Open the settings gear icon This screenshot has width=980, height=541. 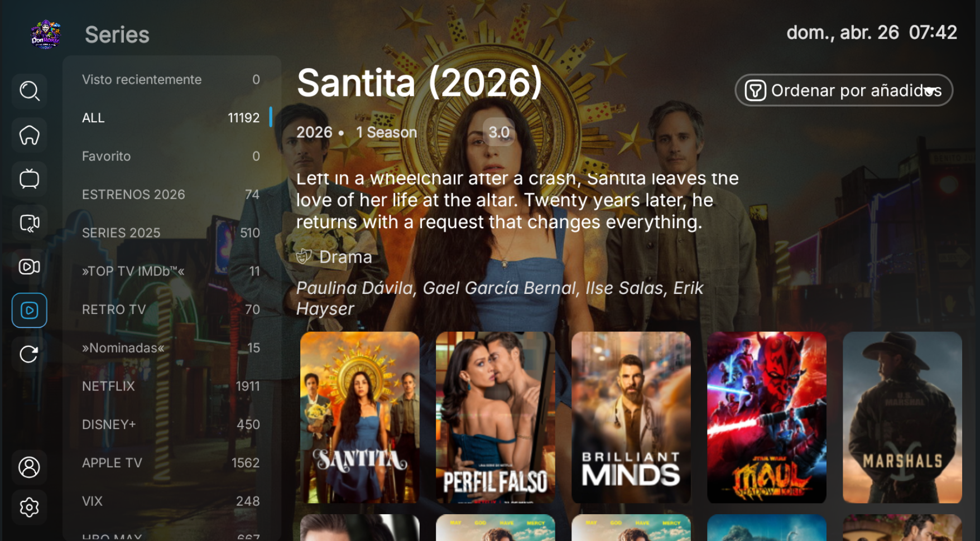pos(30,507)
